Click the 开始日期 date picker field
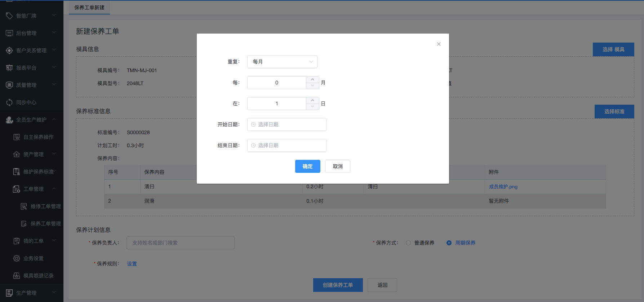This screenshot has height=302, width=644. pos(287,124)
